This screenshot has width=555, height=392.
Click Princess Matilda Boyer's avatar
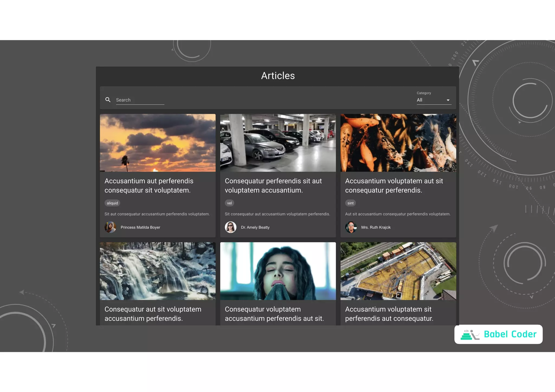pyautogui.click(x=110, y=227)
